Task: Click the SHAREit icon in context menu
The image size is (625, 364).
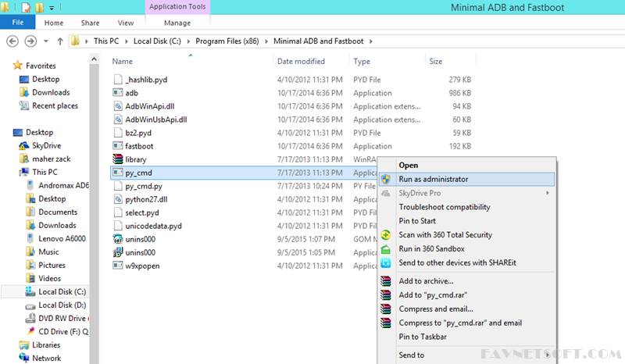Action: (x=385, y=262)
